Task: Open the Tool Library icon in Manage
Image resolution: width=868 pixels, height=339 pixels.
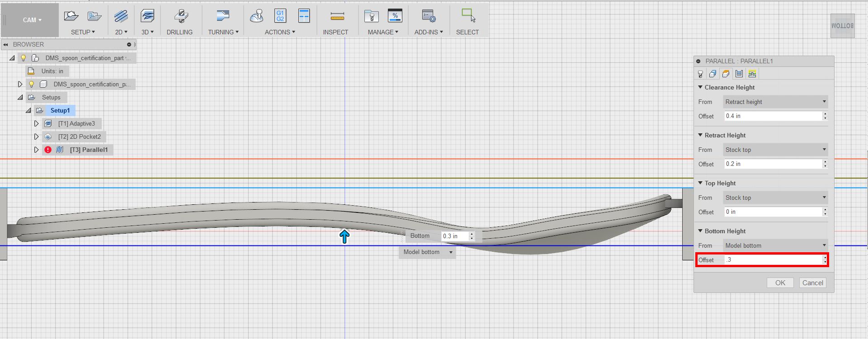Action: point(371,16)
